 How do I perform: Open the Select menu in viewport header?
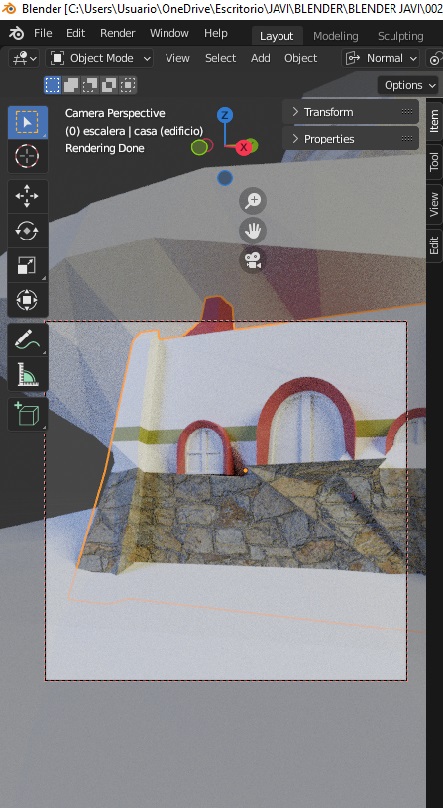click(x=220, y=58)
